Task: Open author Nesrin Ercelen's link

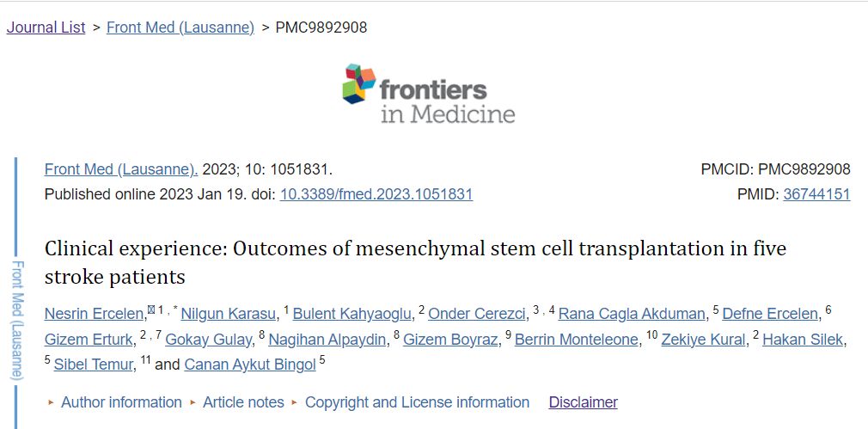Action: pos(95,313)
